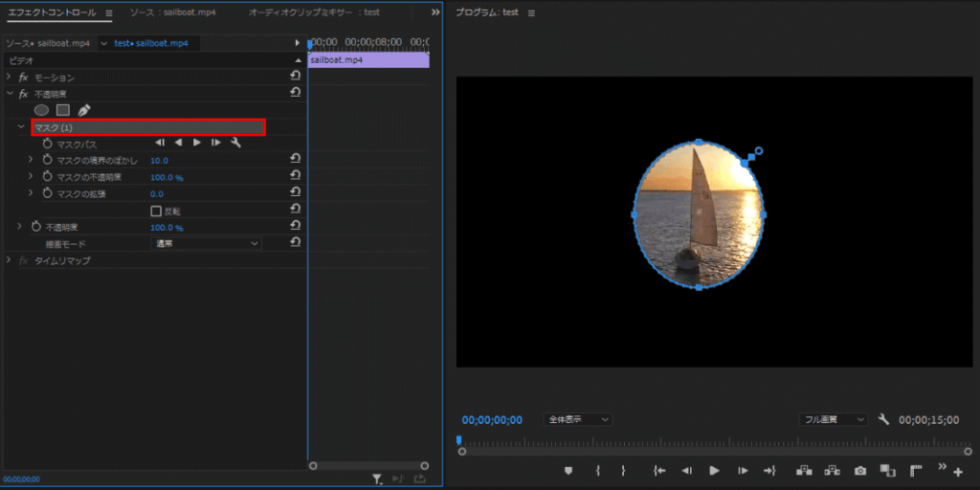Open the 描画モード blend mode dropdown
This screenshot has height=490, width=980.
[207, 244]
